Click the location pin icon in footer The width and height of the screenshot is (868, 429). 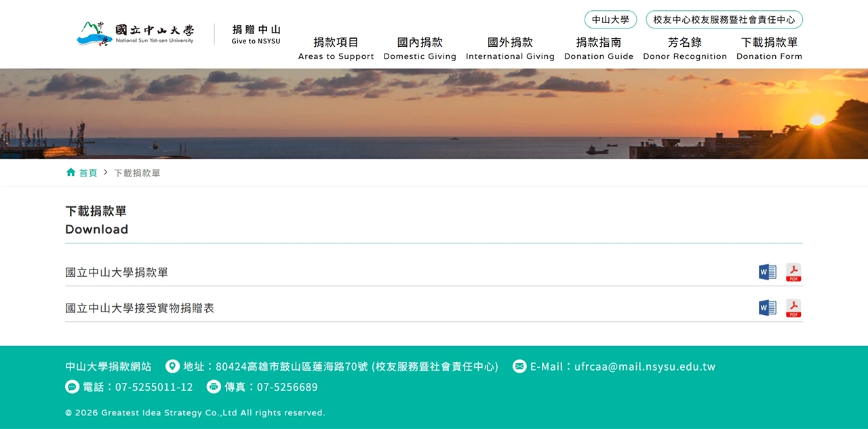(172, 367)
